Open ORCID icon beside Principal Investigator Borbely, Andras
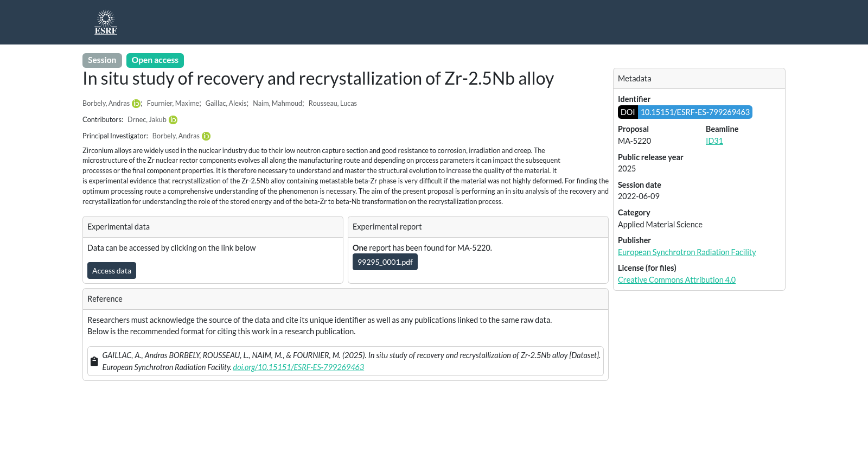The image size is (868, 465). tap(206, 136)
